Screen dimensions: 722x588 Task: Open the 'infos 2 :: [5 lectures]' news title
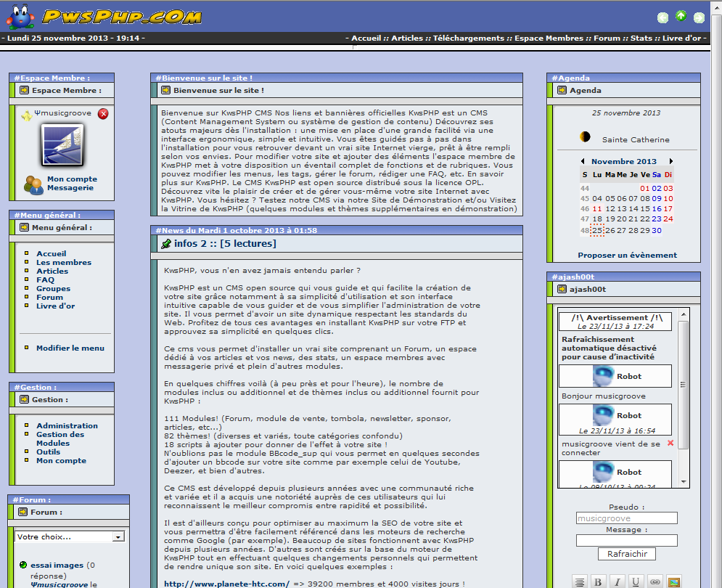225,243
